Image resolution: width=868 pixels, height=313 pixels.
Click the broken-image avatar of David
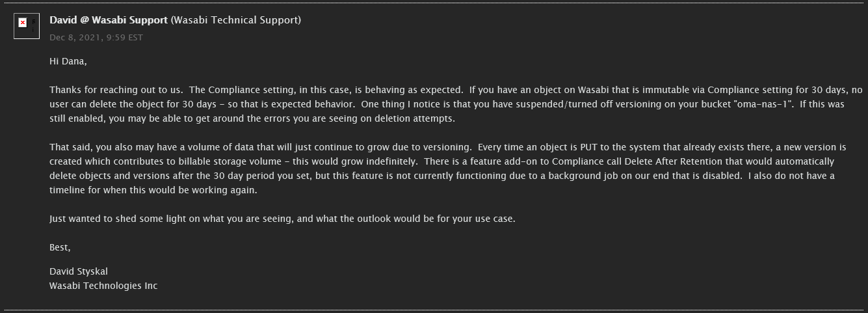[x=27, y=26]
